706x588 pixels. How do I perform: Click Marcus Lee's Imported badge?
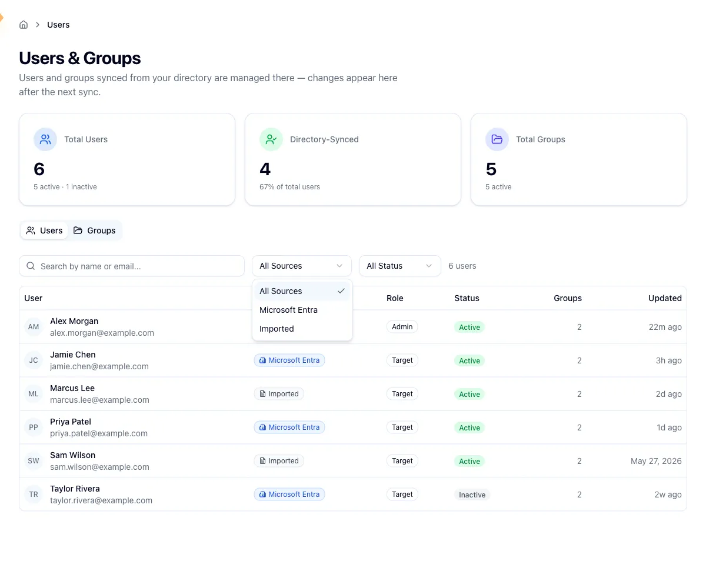(279, 394)
